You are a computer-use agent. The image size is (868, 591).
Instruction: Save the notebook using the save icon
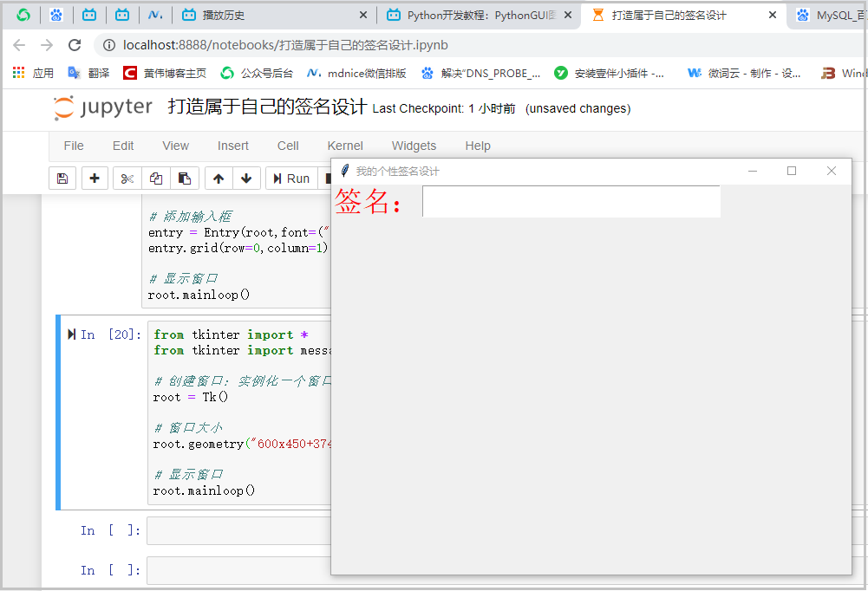[62, 178]
